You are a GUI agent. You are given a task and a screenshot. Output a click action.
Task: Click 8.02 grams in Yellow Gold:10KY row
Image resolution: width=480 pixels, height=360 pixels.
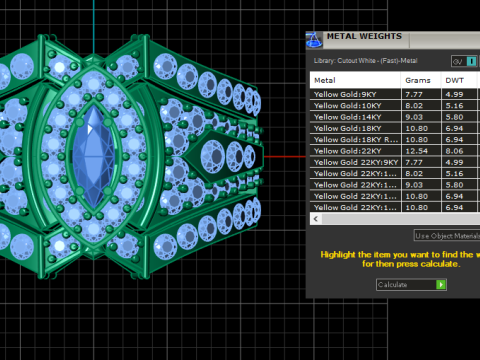(x=414, y=106)
